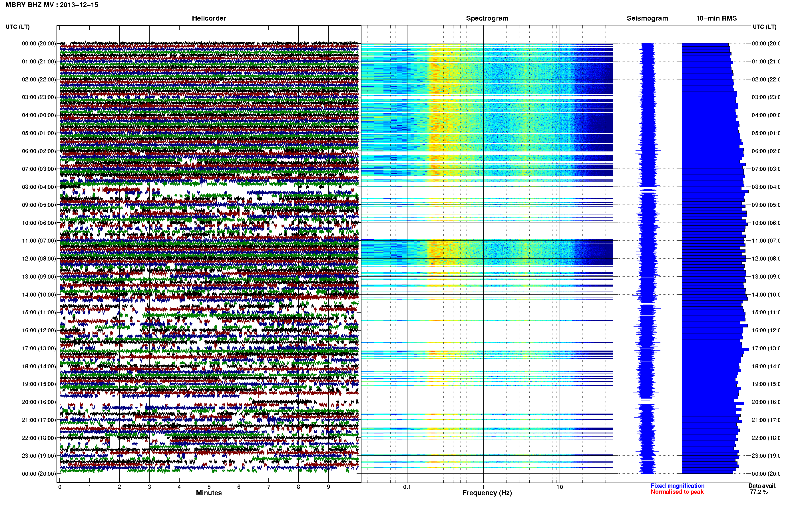Click the left '19:00 (15:00)' time label
The height and width of the screenshot is (508, 812).
[x=39, y=384]
